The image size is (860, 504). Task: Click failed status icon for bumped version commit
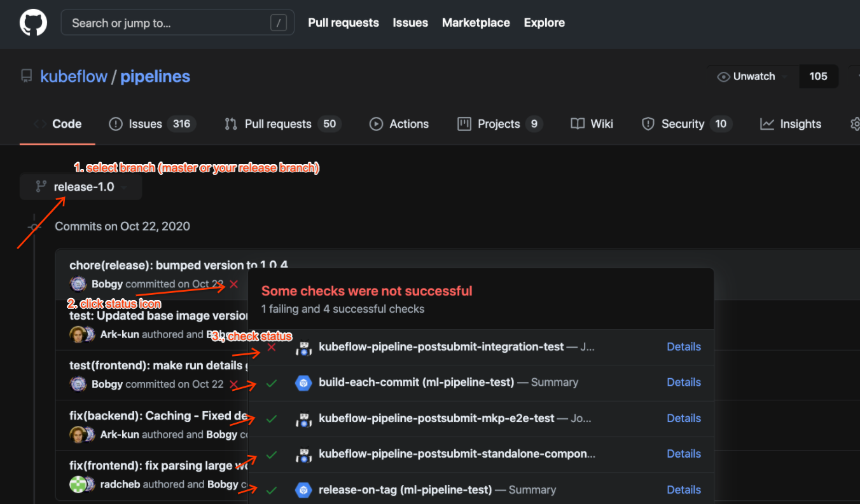point(233,284)
